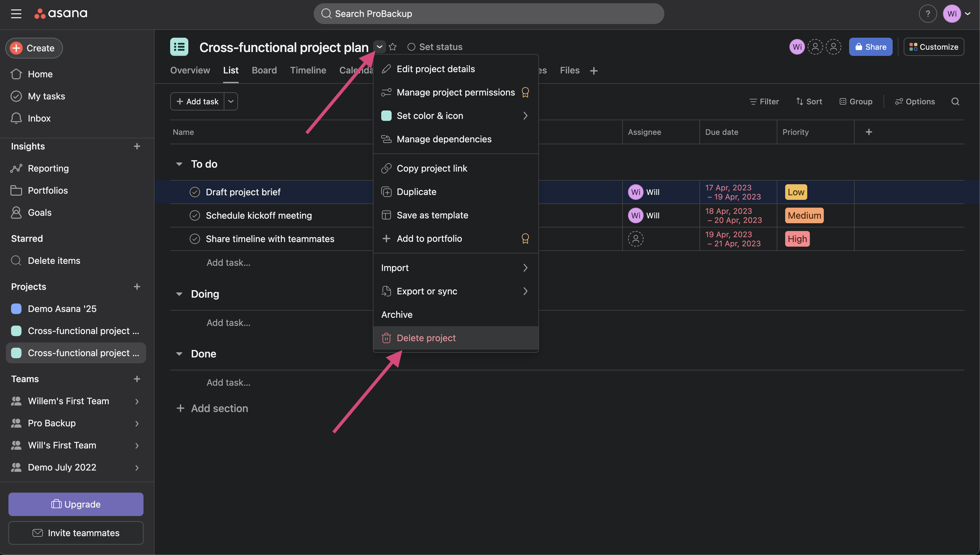Click the project list view icon
Viewport: 980px width, 555px height.
pyautogui.click(x=179, y=47)
